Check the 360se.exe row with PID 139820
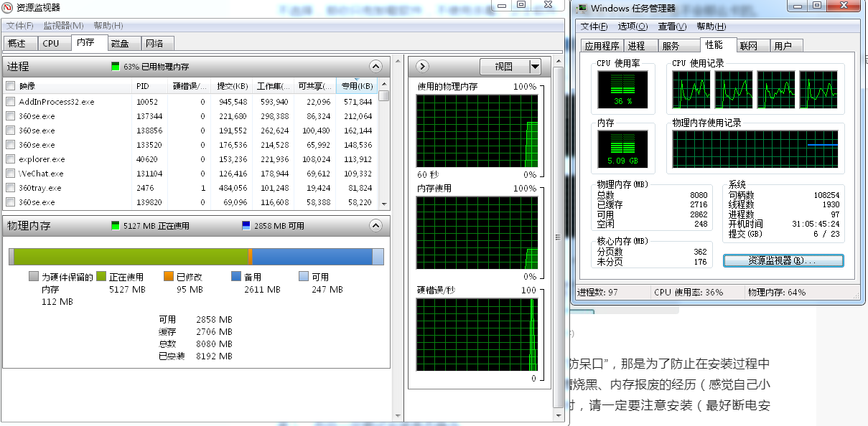Screen dimensions: 868x426 pos(10,202)
